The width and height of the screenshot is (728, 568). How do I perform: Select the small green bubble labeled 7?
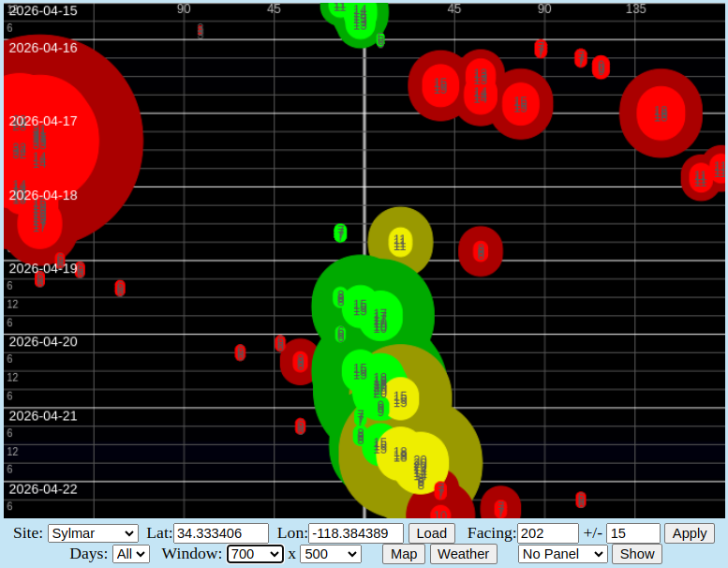pyautogui.click(x=340, y=232)
